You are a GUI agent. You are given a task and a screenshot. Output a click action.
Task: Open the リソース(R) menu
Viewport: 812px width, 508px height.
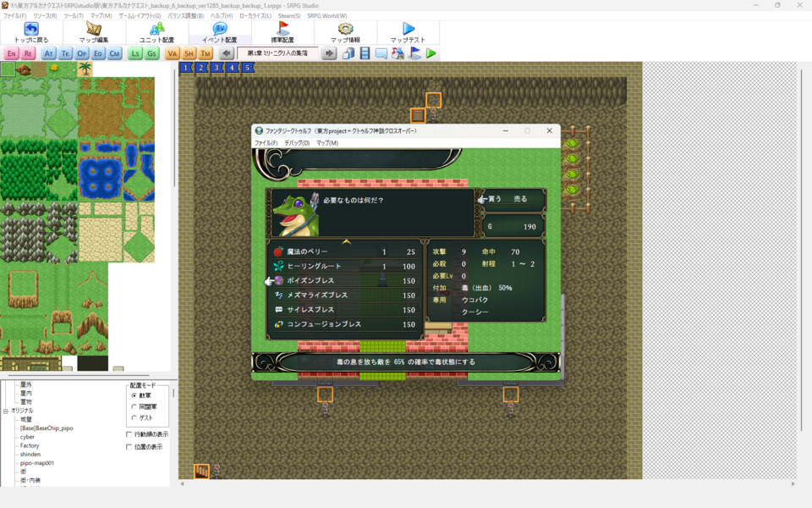point(45,16)
